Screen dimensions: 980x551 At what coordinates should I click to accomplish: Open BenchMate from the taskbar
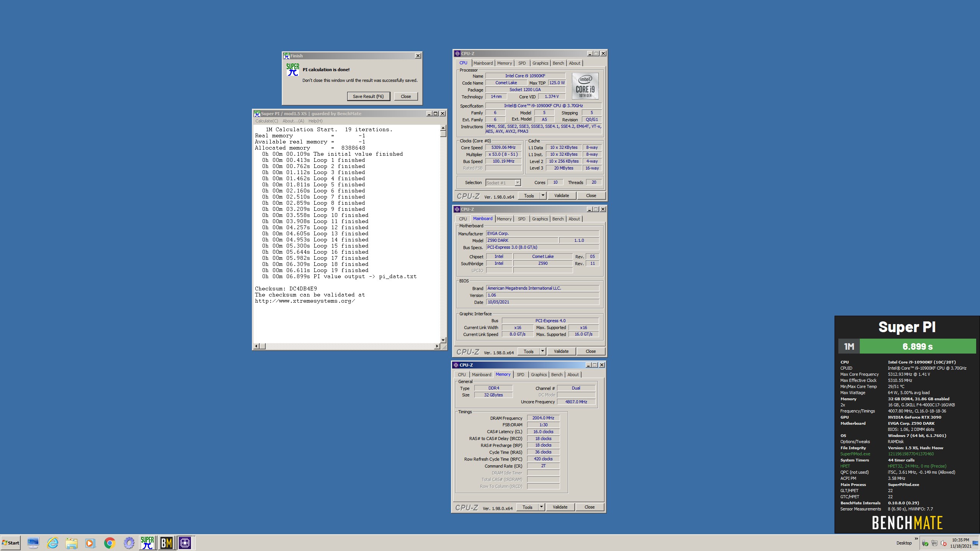[166, 543]
